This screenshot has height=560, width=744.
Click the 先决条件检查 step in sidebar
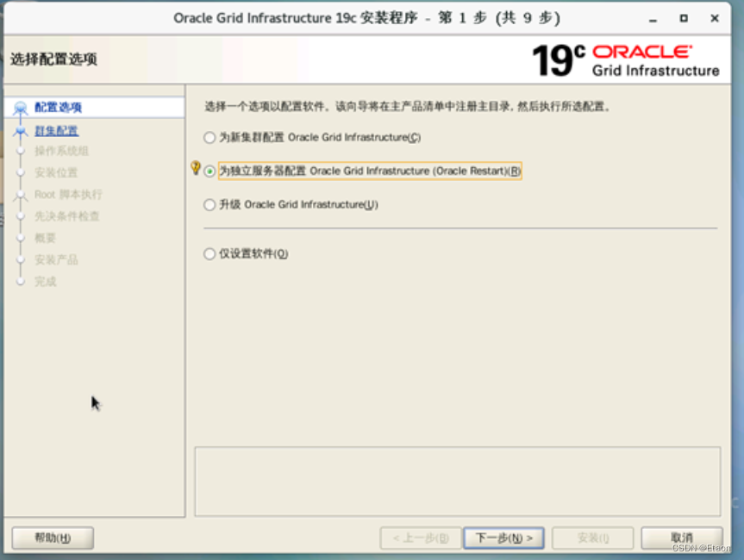point(67,216)
